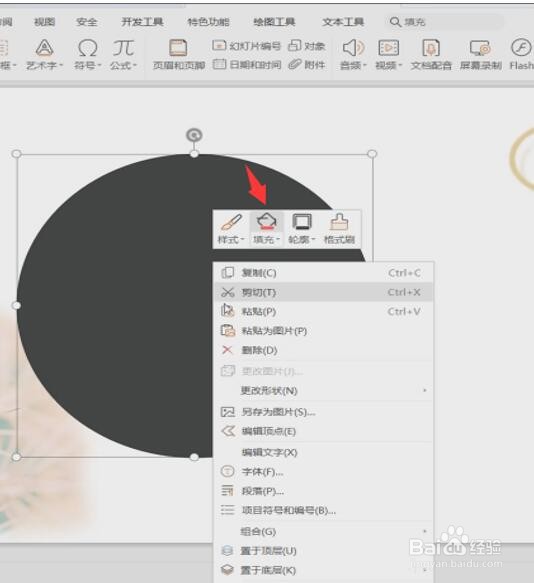Expand the 公式 dropdown arrow
Image resolution: width=534 pixels, height=583 pixels.
[x=135, y=65]
